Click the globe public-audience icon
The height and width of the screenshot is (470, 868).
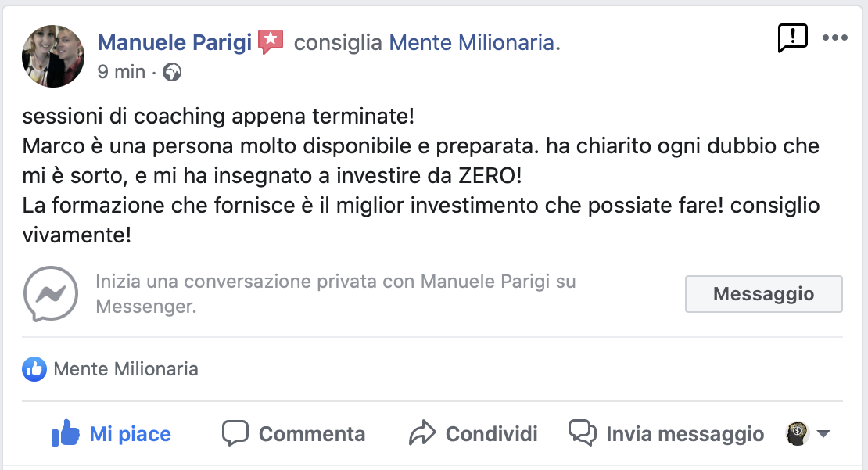tap(172, 73)
